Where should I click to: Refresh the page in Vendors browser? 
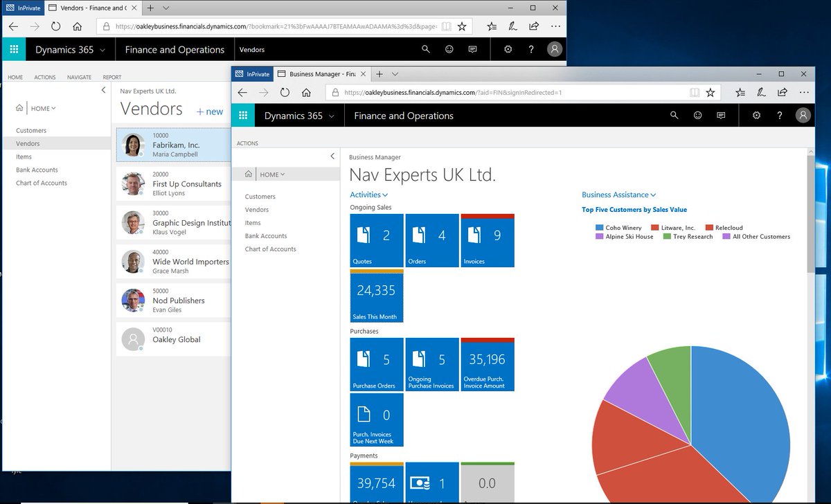click(x=55, y=26)
